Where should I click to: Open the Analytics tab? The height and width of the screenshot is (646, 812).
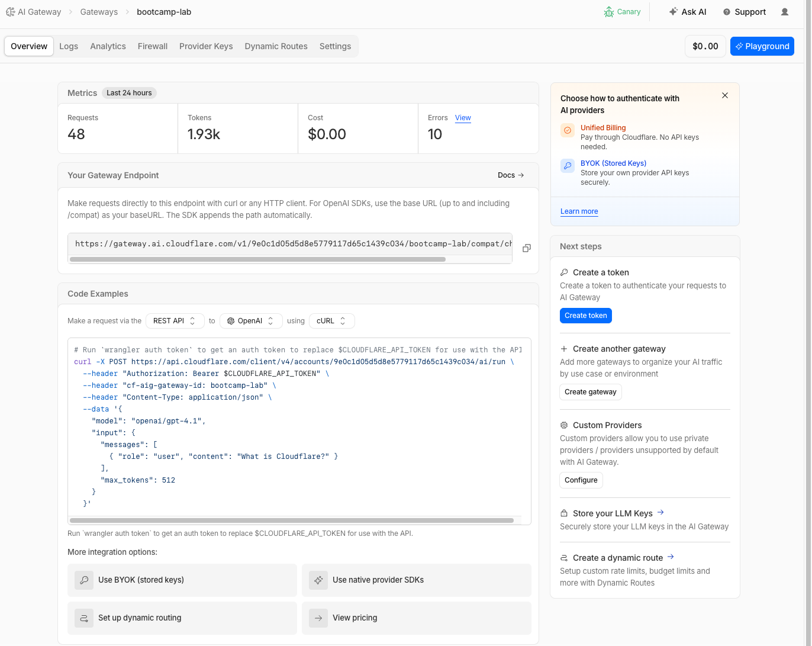pyautogui.click(x=108, y=46)
